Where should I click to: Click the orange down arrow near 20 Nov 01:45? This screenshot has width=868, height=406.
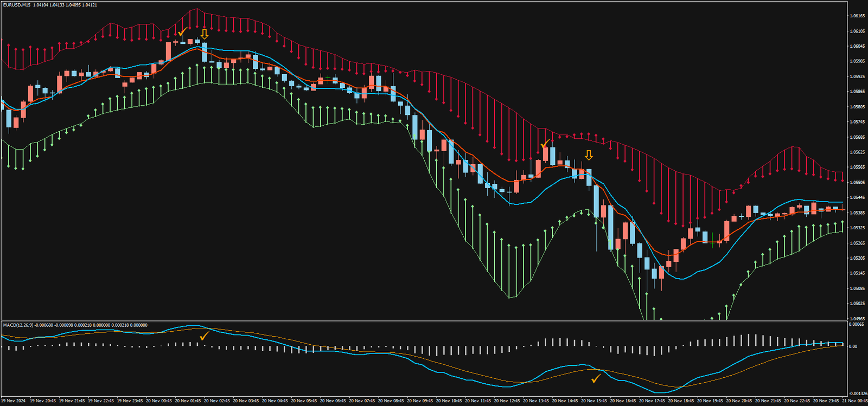pyautogui.click(x=204, y=35)
